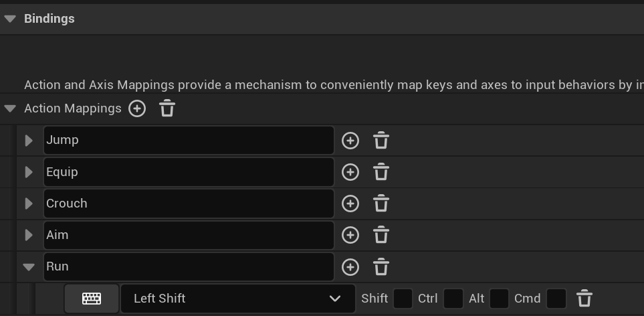Collapse the Bindings section
Screen dimensions: 644x316
click(x=10, y=19)
